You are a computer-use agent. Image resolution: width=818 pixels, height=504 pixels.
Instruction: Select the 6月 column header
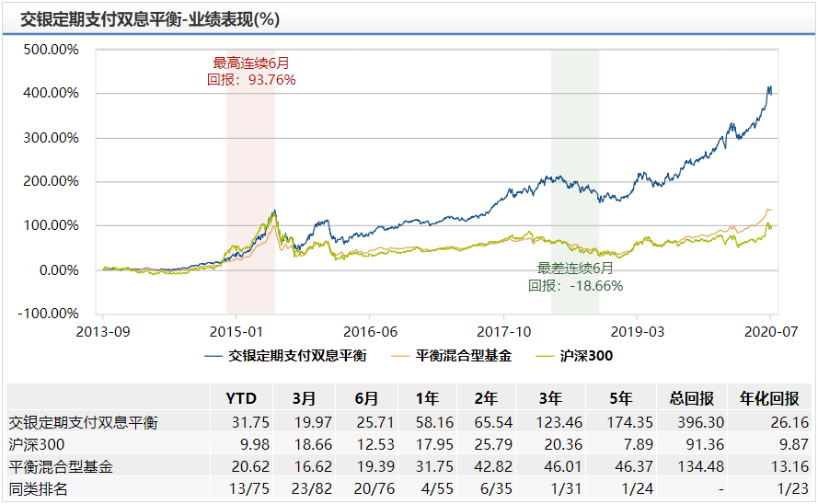366,399
